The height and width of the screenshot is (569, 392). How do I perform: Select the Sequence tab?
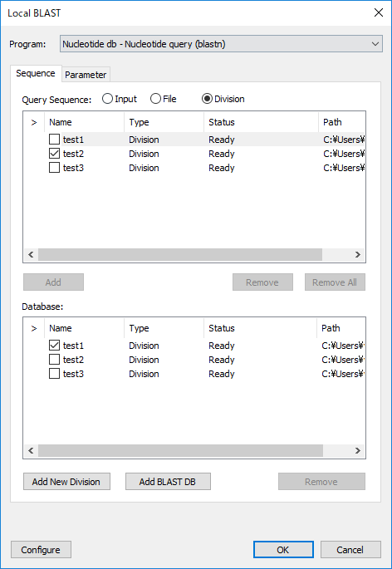(x=36, y=73)
